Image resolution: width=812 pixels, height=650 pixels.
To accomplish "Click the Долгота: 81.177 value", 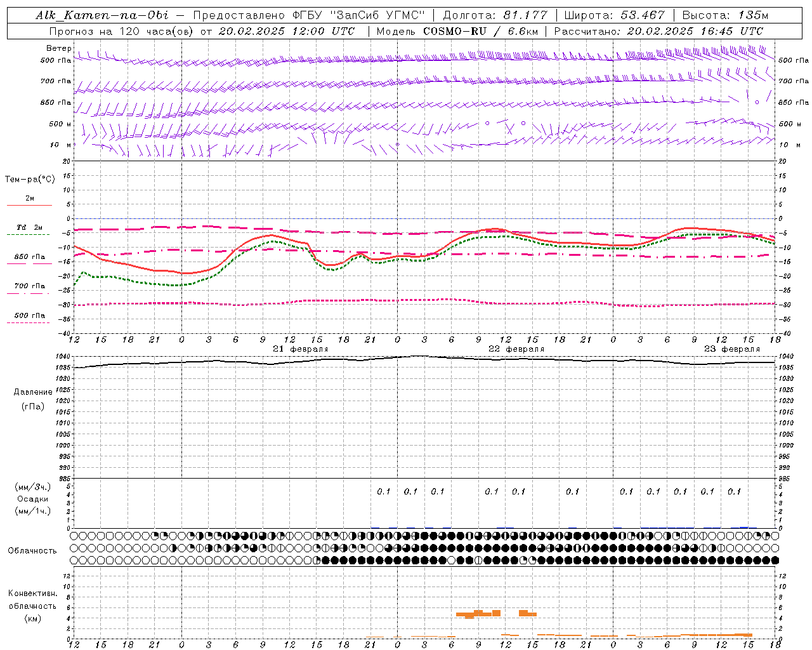I will point(495,15).
